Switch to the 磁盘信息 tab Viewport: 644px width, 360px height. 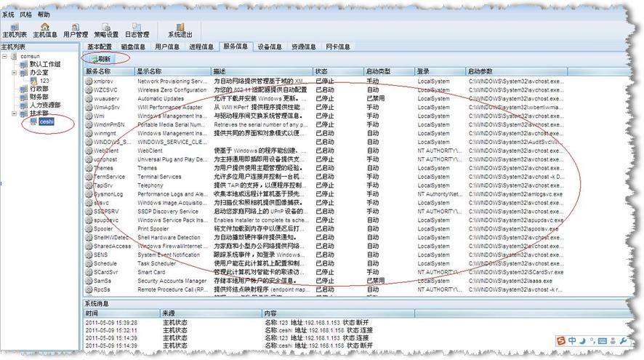pos(133,47)
